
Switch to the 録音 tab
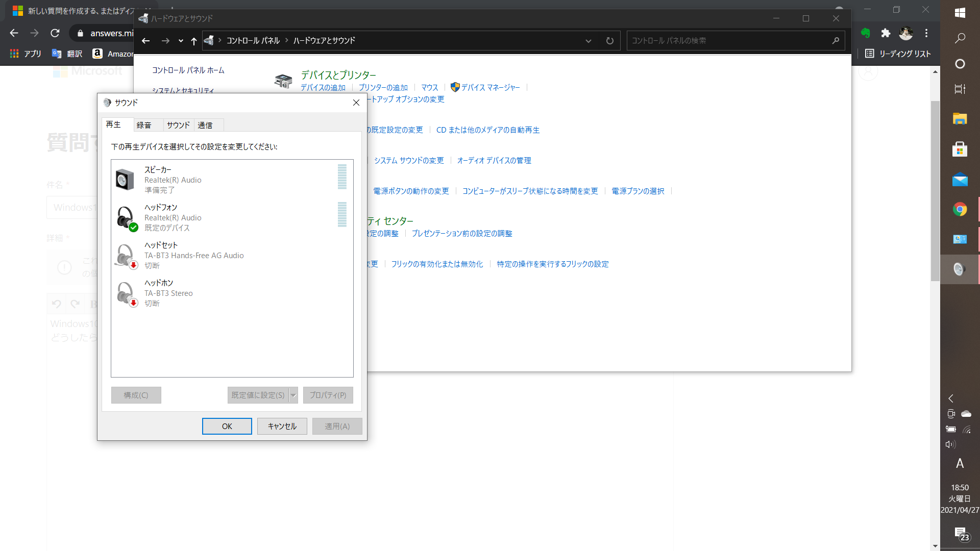click(x=143, y=124)
